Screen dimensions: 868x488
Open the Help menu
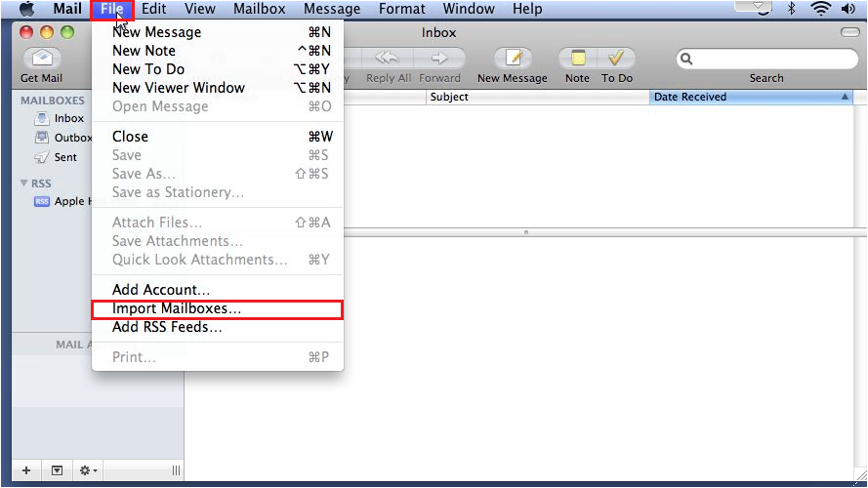click(x=527, y=9)
